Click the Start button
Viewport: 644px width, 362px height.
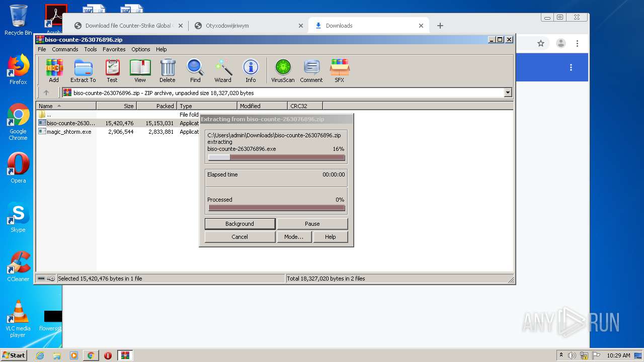click(x=14, y=355)
